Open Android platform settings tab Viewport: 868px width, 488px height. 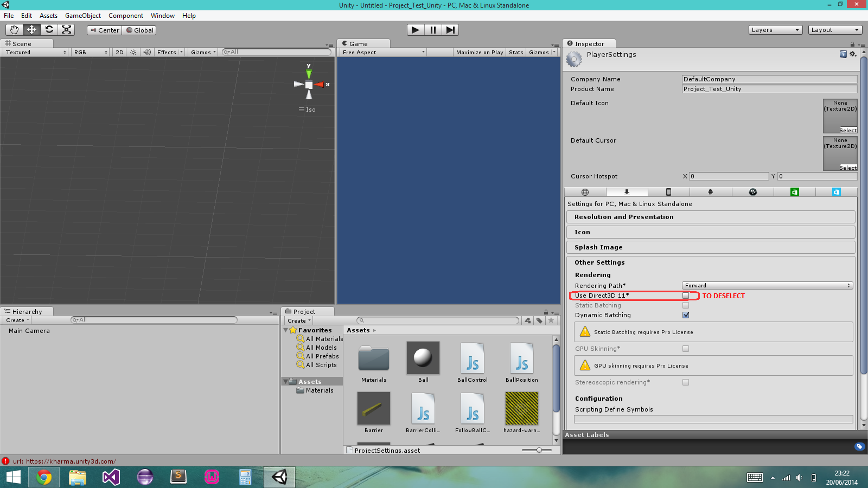tap(710, 192)
